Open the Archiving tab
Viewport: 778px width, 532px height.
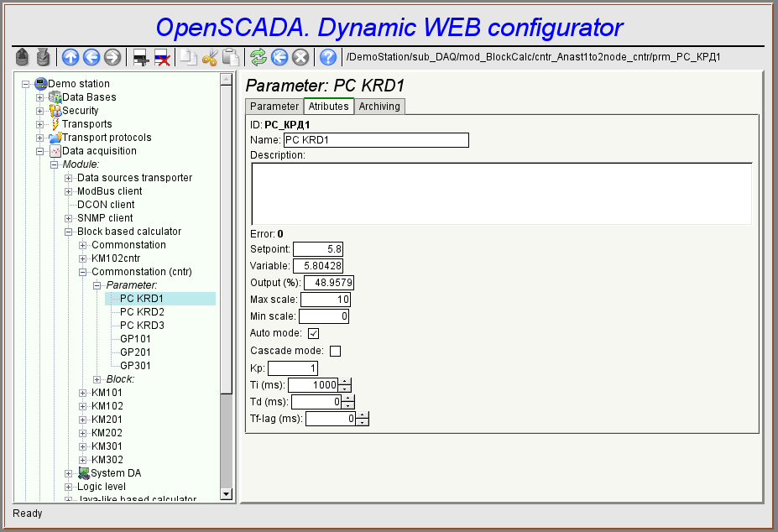[379, 107]
